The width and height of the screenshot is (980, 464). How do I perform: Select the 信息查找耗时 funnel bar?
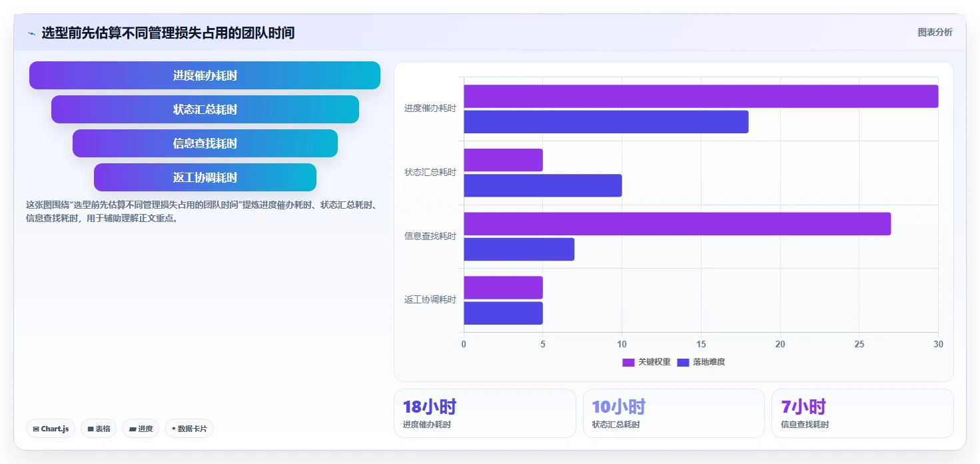click(205, 143)
